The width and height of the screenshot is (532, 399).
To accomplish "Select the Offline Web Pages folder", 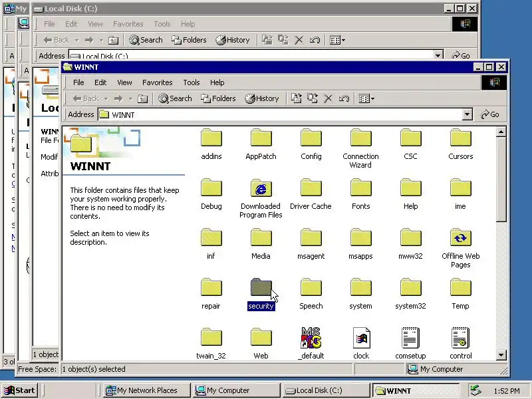I will pyautogui.click(x=460, y=248).
